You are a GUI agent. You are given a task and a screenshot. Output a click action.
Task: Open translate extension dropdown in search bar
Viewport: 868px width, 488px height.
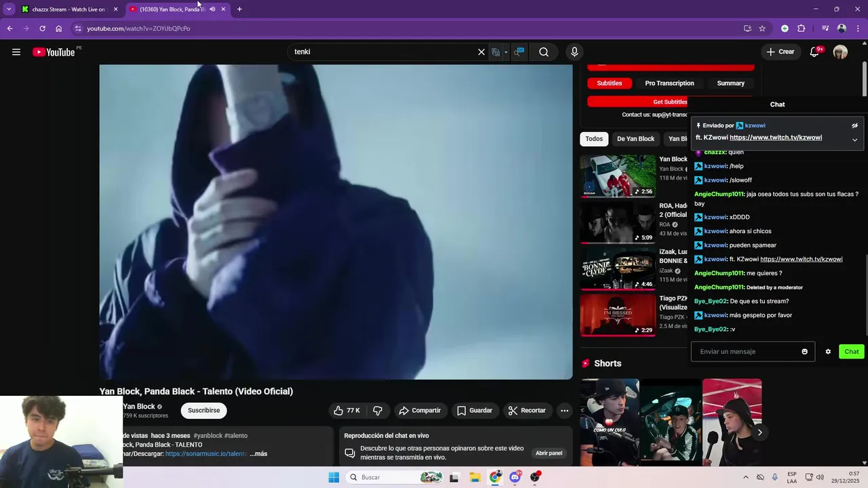tap(506, 52)
